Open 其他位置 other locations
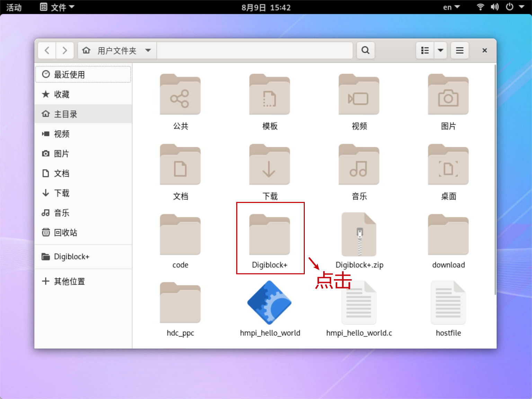Image resolution: width=532 pixels, height=399 pixels. click(83, 281)
